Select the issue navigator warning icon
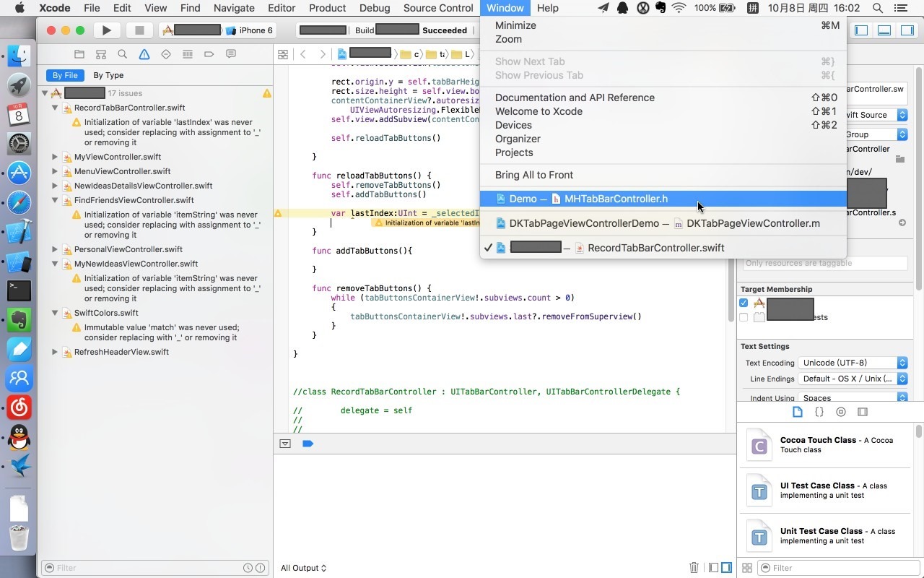The width and height of the screenshot is (924, 578). pyautogui.click(x=144, y=54)
